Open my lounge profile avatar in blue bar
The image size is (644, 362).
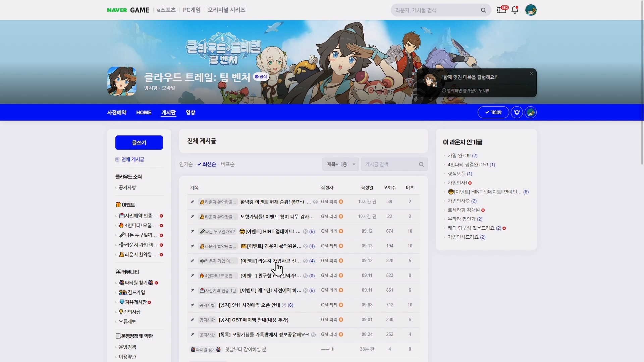pyautogui.click(x=531, y=112)
